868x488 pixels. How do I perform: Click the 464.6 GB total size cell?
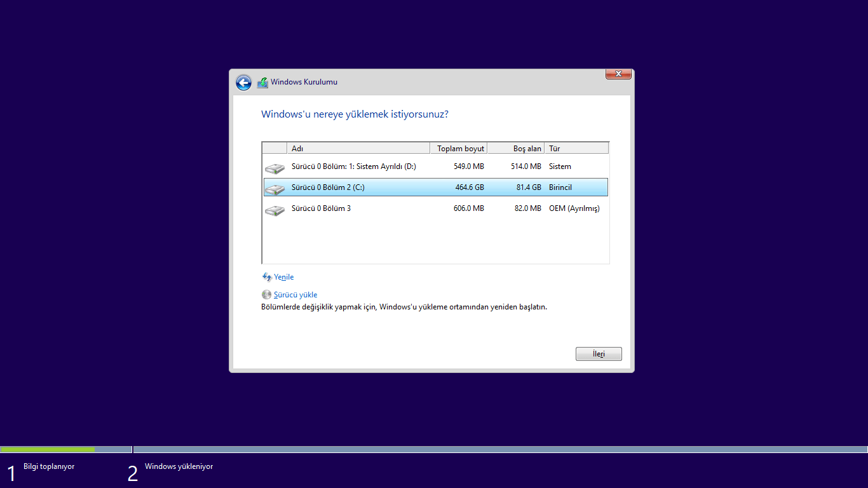pyautogui.click(x=470, y=187)
